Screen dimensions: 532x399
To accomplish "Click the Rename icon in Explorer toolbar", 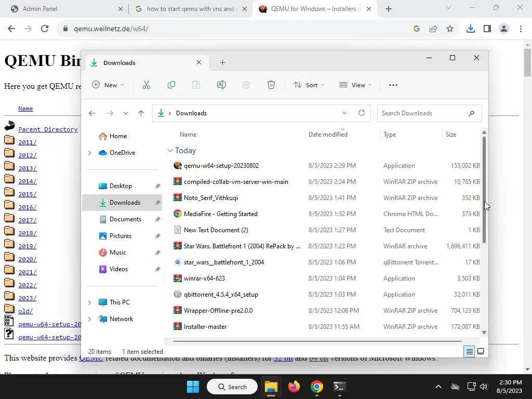I will pyautogui.click(x=221, y=85).
